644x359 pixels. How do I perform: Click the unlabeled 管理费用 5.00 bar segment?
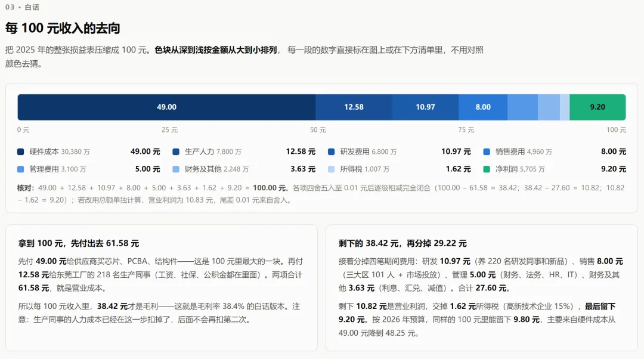[x=522, y=107]
